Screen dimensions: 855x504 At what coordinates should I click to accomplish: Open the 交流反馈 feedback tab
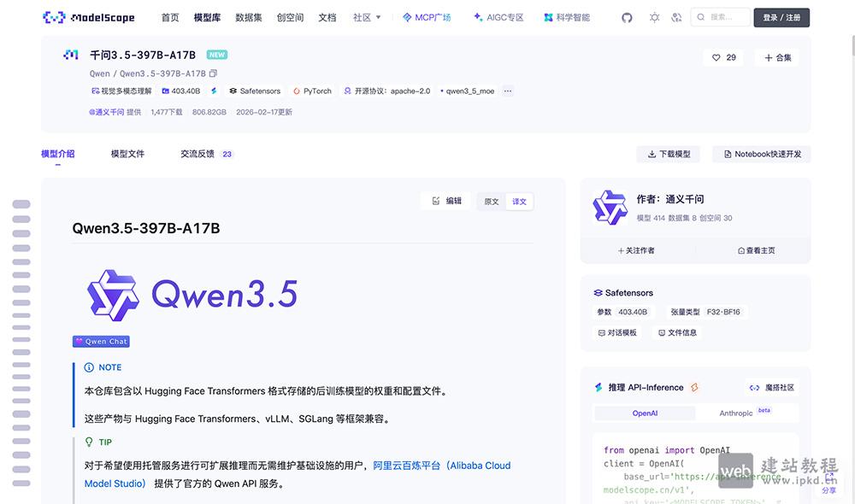[198, 154]
